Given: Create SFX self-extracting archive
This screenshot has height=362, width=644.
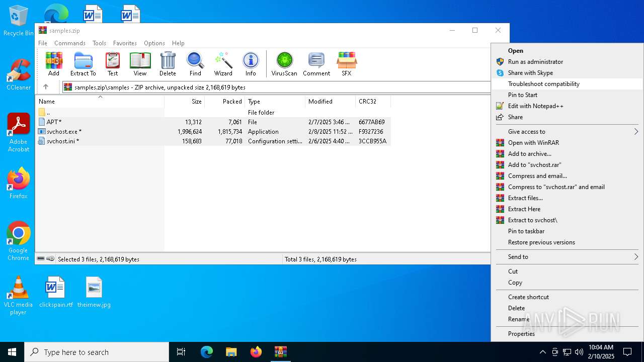Looking at the screenshot, I should pyautogui.click(x=347, y=64).
